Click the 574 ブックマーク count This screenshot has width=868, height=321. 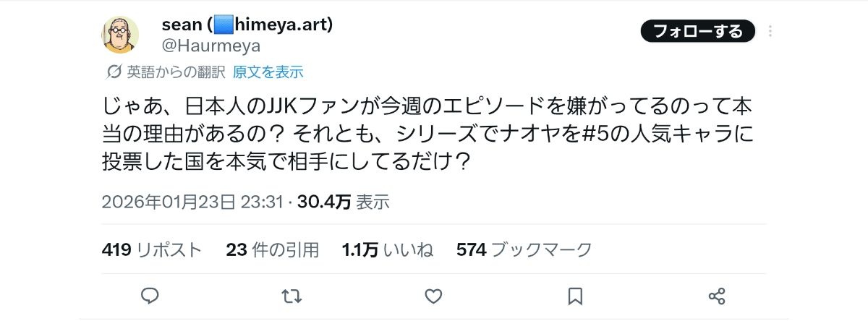coord(524,250)
